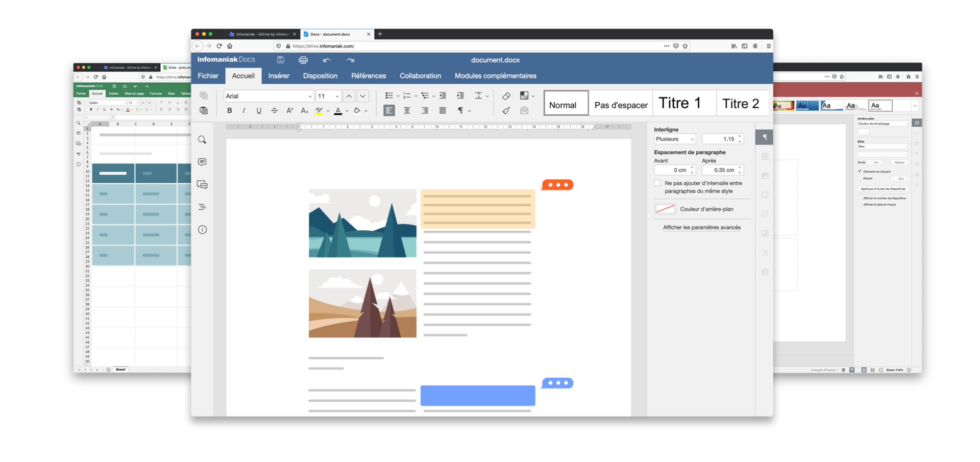Check 'Ne pas ajouter d'intervalle entre paragraphes'
Screen dimensions: 980x462
pyautogui.click(x=657, y=183)
